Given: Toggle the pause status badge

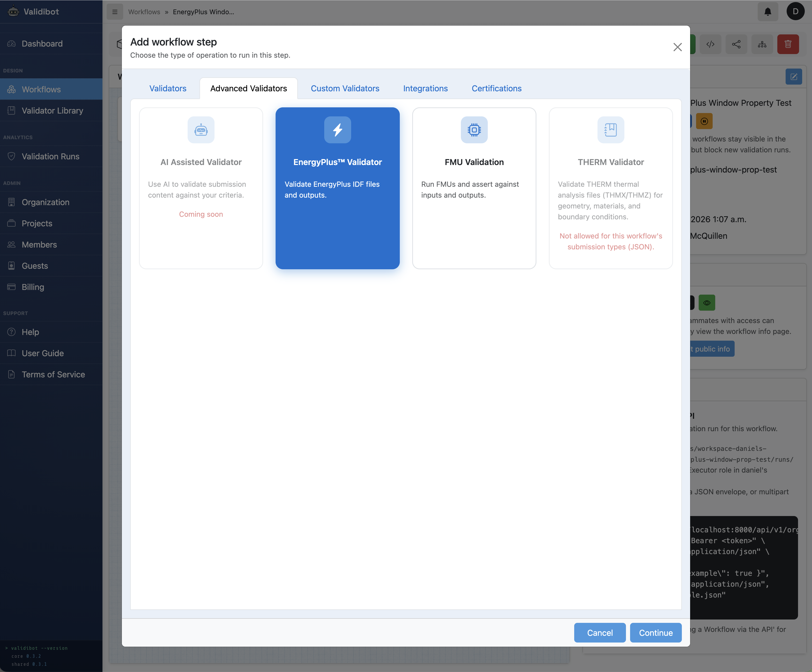Looking at the screenshot, I should (704, 121).
